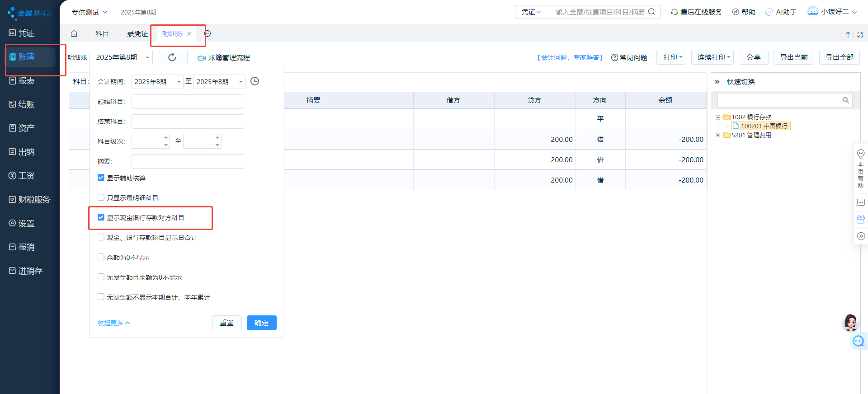Open AI助手 assistant

point(781,12)
